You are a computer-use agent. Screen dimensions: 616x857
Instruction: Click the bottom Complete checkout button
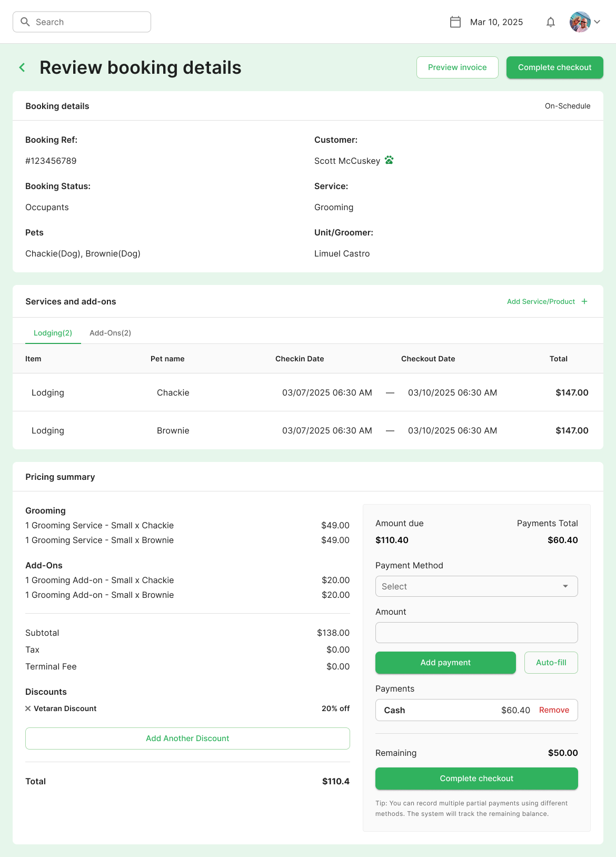click(x=476, y=779)
